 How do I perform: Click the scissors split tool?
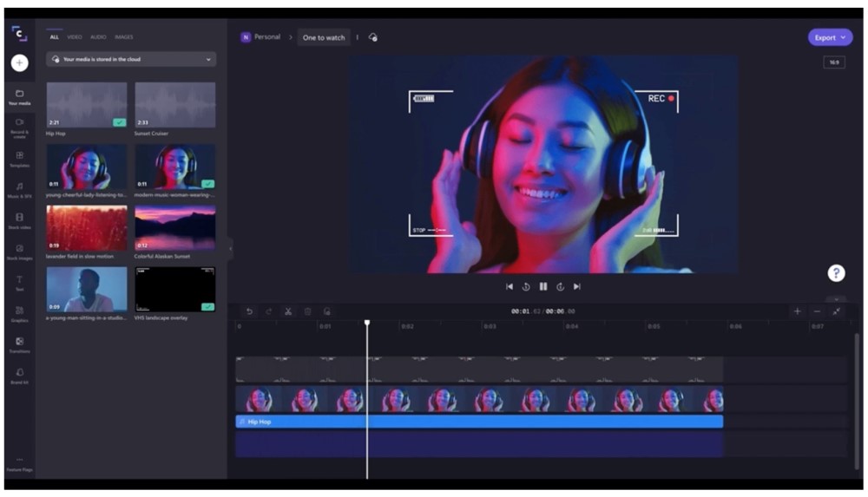[x=288, y=311]
